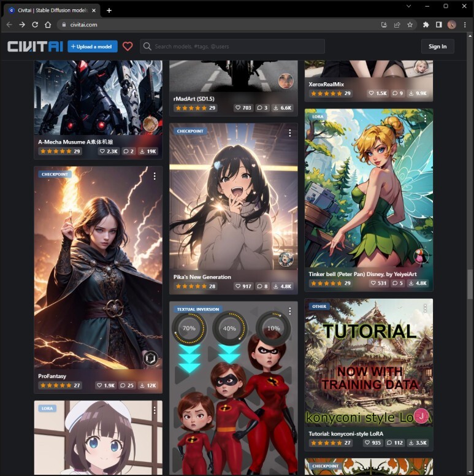Click the Sign In button
The width and height of the screenshot is (474, 476).
437,47
